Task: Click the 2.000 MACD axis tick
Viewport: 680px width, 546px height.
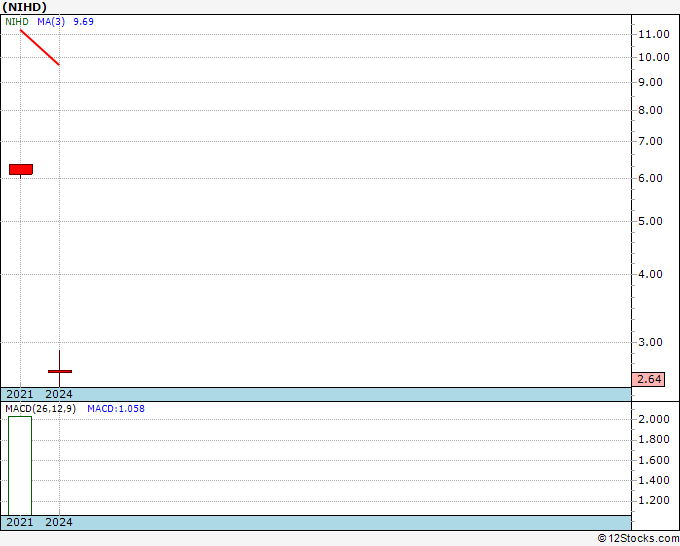Action: coord(654,419)
